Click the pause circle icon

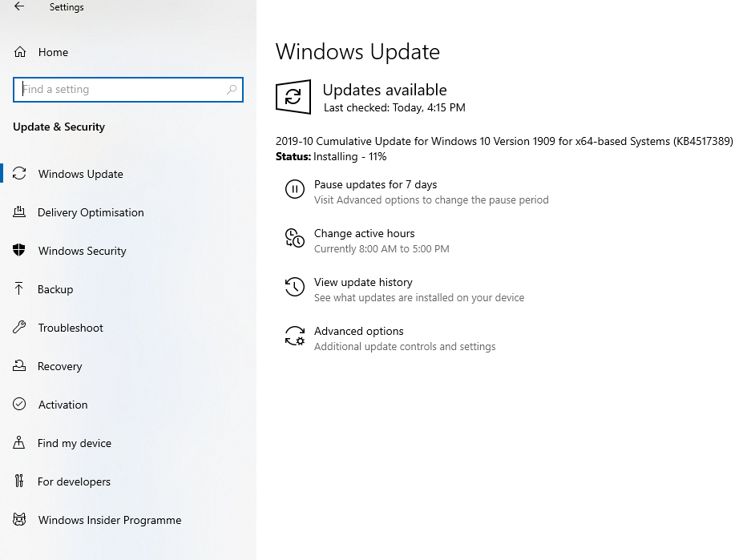coord(295,189)
